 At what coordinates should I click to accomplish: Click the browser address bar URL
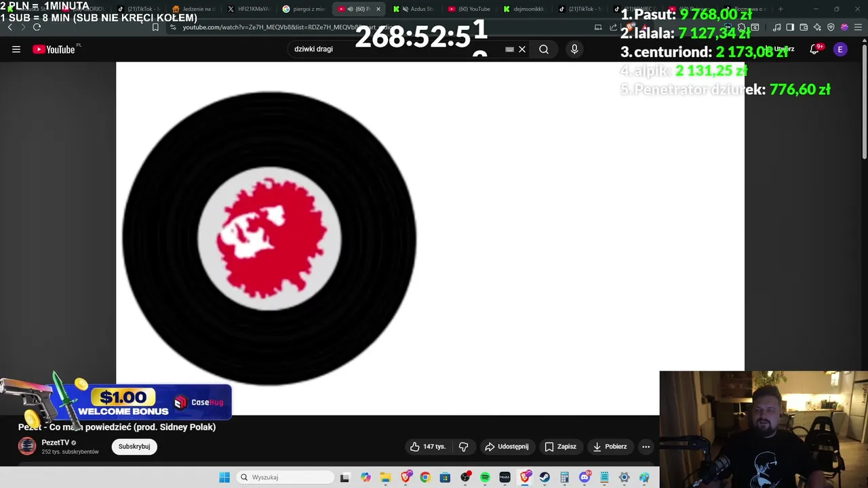[x=288, y=27]
